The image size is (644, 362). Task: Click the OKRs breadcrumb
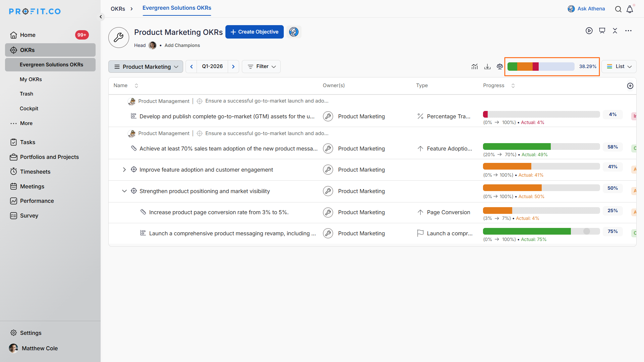tap(118, 9)
